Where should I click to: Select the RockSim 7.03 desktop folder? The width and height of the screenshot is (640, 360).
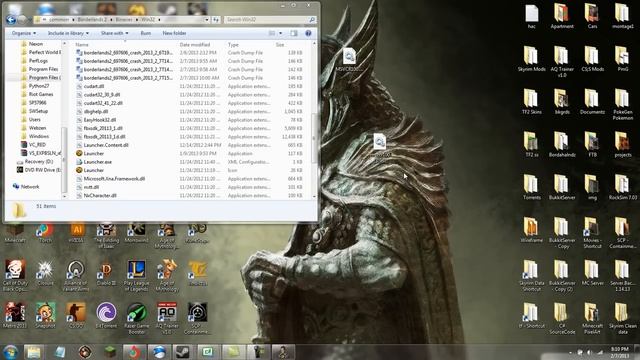622,187
